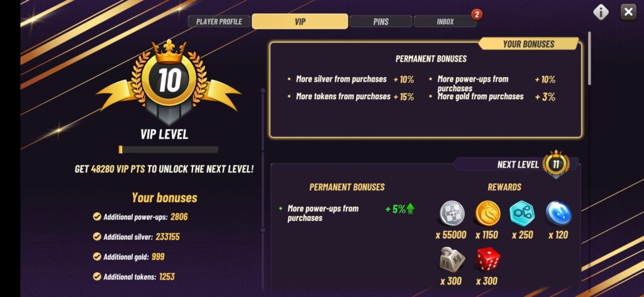The image size is (644, 297).
Task: Tap the kg weight reward icon
Action: pyautogui.click(x=451, y=259)
